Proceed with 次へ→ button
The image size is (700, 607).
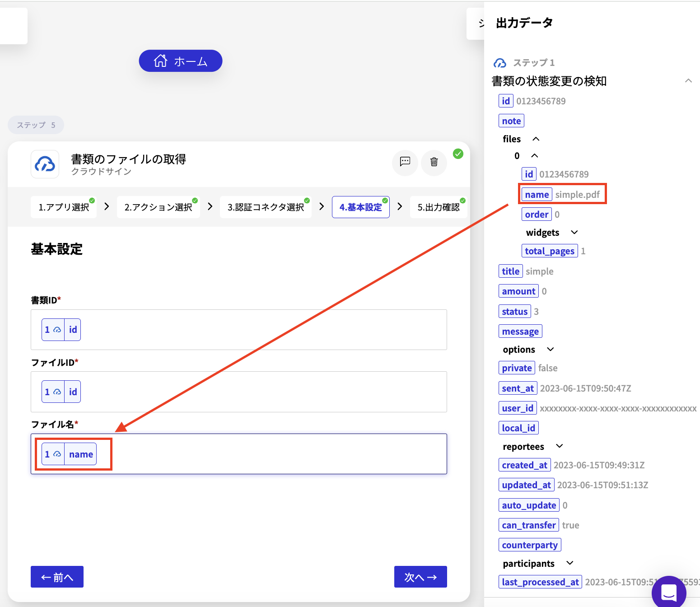tap(420, 577)
